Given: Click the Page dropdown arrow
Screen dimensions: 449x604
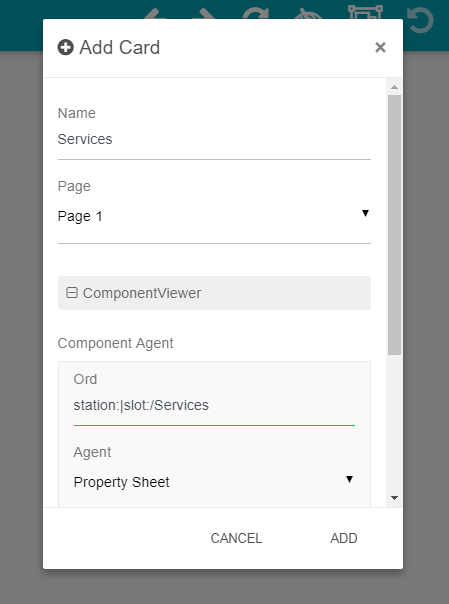Looking at the screenshot, I should 365,213.
